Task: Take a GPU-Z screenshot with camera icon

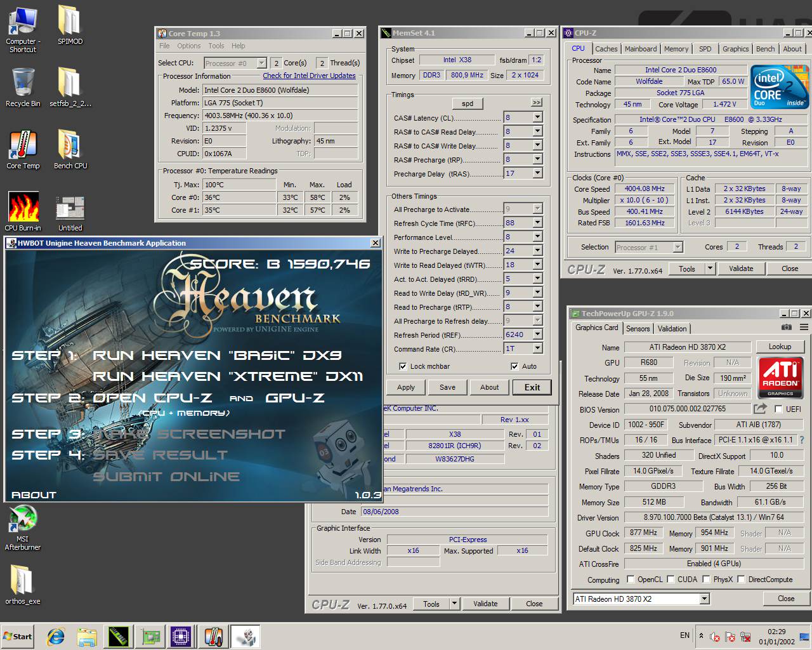Action: tap(786, 328)
